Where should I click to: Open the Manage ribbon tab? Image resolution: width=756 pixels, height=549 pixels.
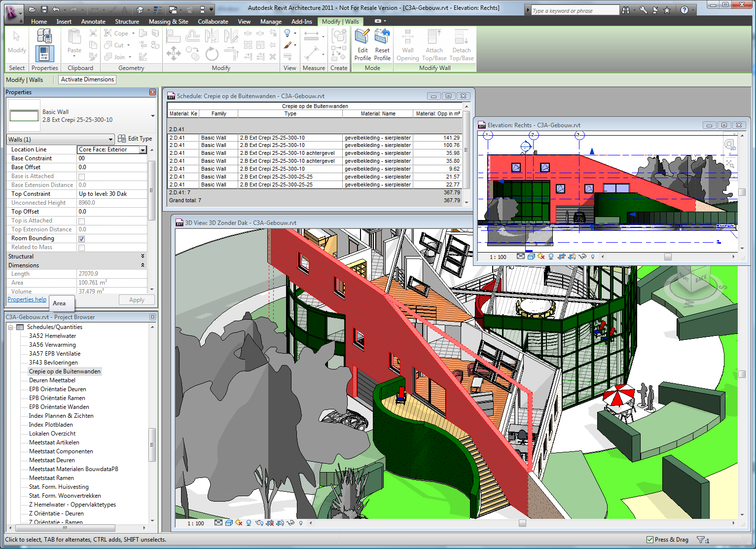(271, 22)
